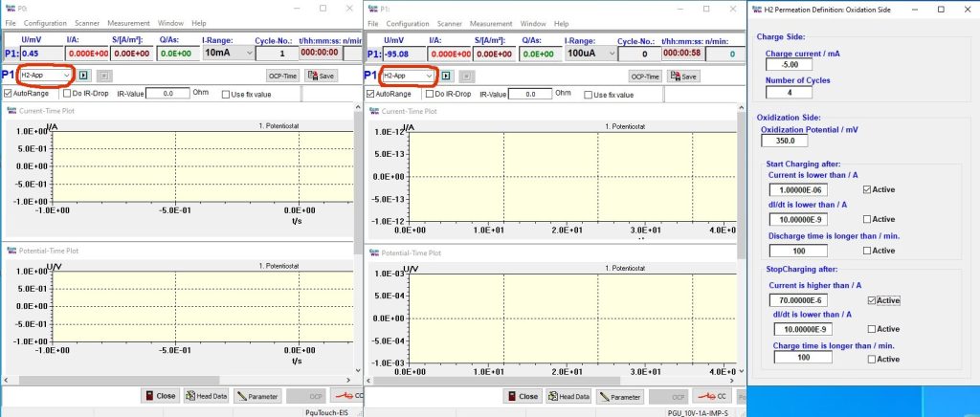This screenshot has height=417, width=980.
Task: Click IR-Value field in P0 window
Action: [x=167, y=94]
